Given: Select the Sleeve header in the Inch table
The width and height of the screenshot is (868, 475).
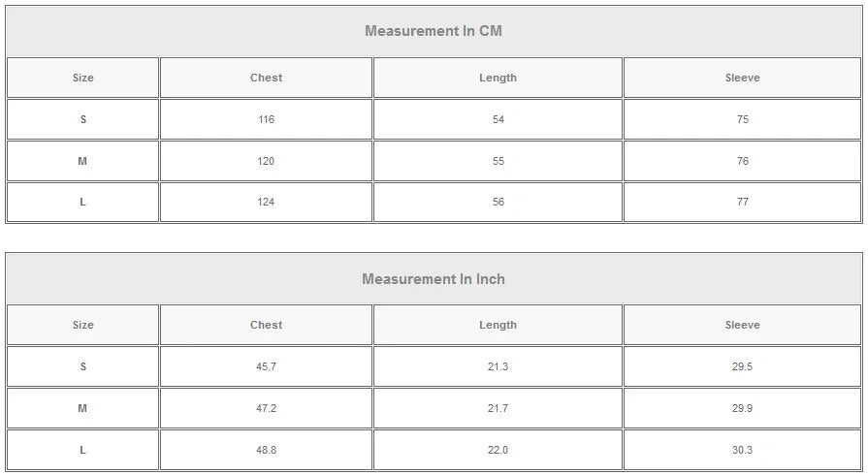Looking at the screenshot, I should (x=742, y=326).
